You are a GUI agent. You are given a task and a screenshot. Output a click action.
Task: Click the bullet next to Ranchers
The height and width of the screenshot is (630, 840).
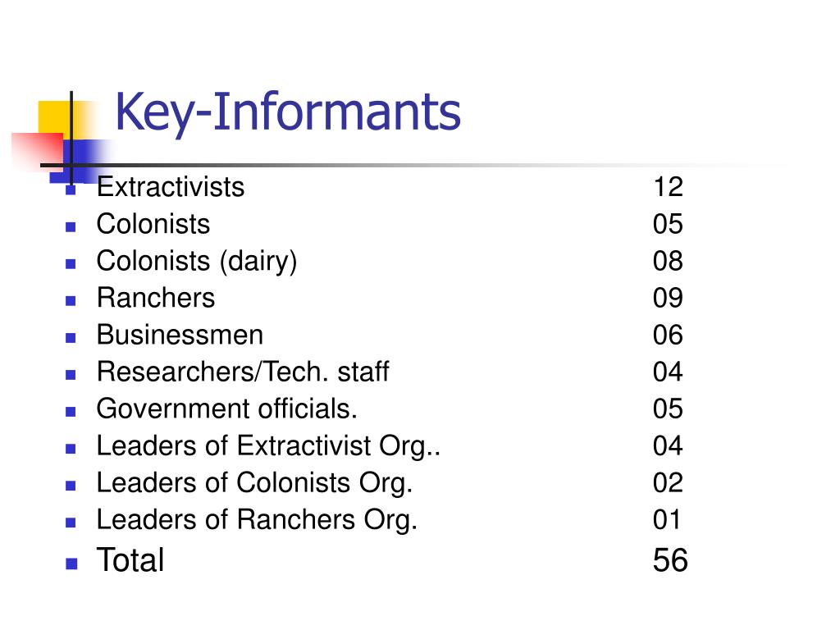point(71,301)
